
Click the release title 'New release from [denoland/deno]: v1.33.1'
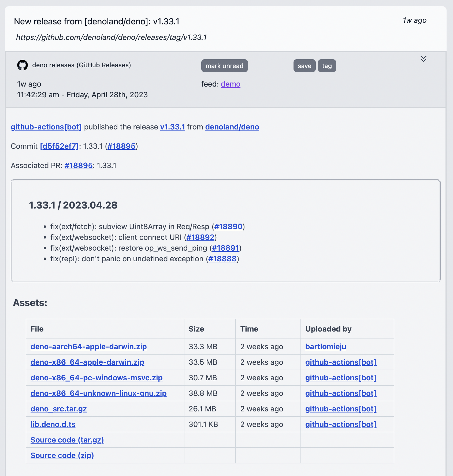[97, 21]
